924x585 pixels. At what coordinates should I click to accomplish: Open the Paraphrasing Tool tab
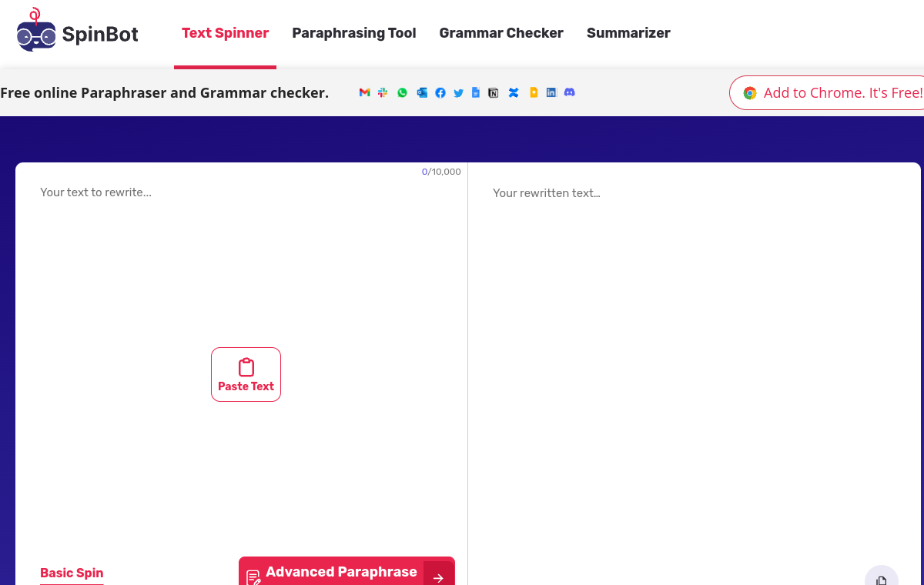tap(354, 33)
